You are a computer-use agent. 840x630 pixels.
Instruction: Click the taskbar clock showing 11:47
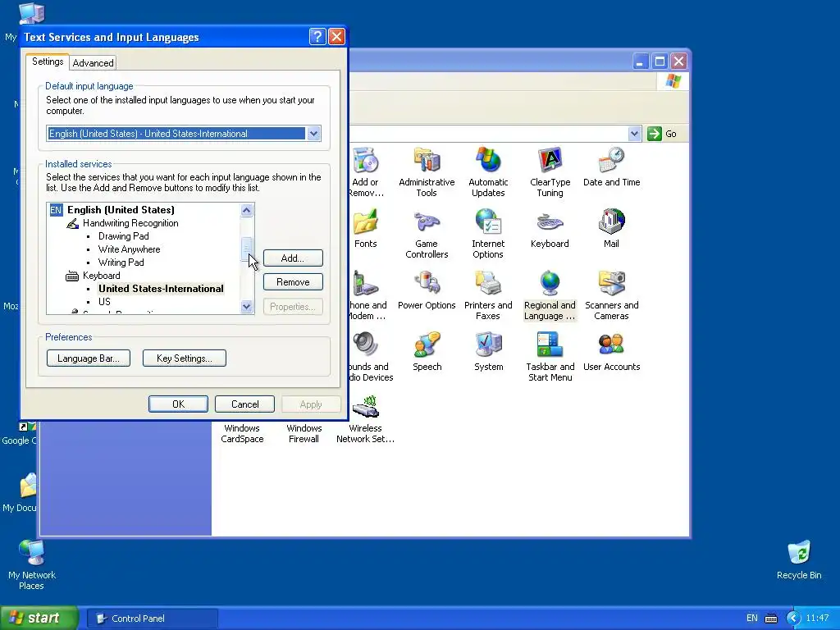point(818,619)
